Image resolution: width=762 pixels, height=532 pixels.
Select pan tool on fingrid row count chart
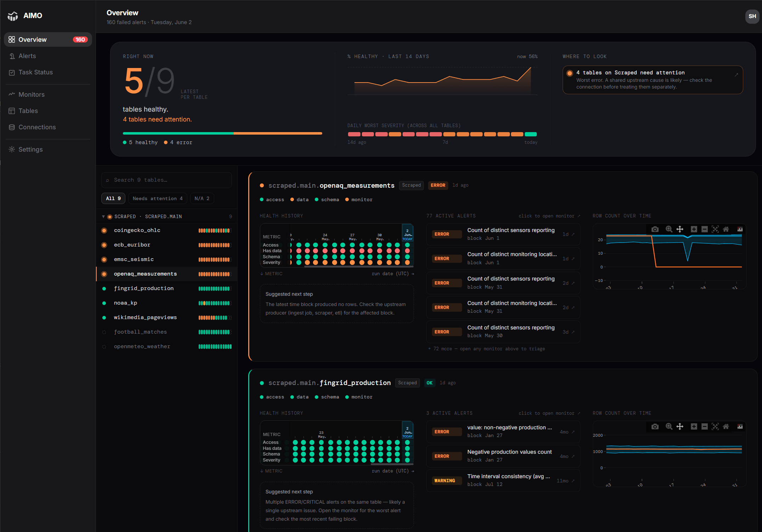point(680,426)
